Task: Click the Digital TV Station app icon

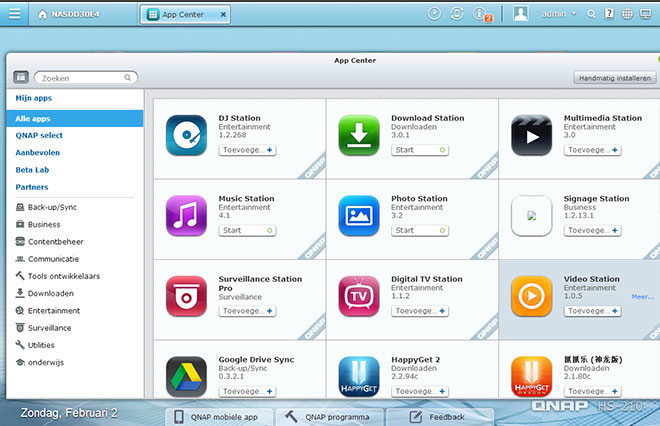Action: [359, 296]
